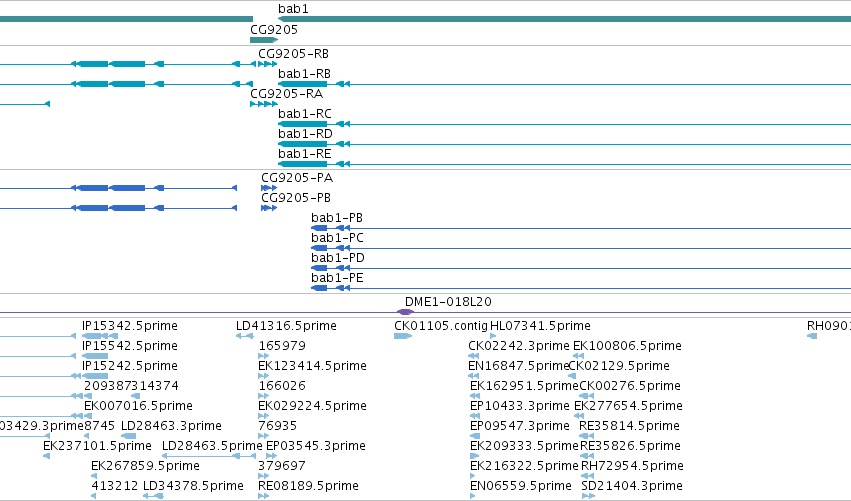Image resolution: width=851 pixels, height=501 pixels.
Task: Choose the EP10433.3prime label
Action: point(520,407)
